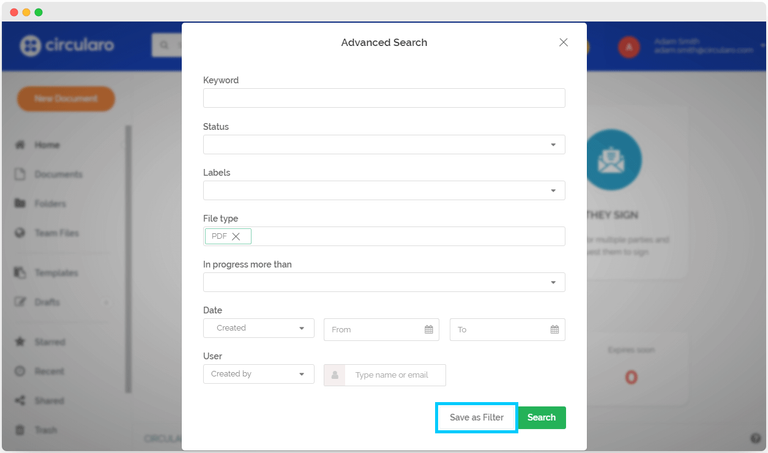Focus the Keyword input field
The image size is (768, 453).
(384, 98)
